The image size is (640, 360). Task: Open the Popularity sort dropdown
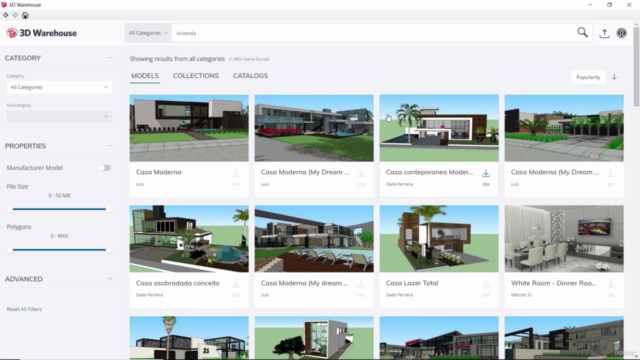coord(588,77)
